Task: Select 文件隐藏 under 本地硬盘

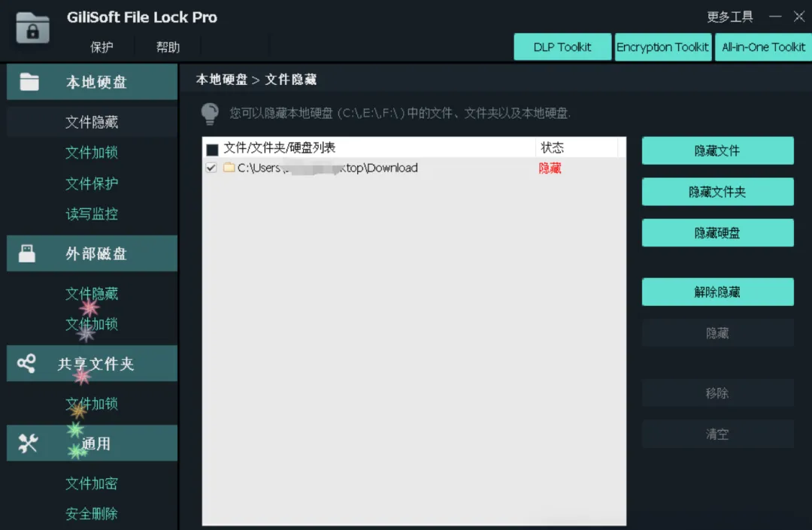Action: (92, 122)
